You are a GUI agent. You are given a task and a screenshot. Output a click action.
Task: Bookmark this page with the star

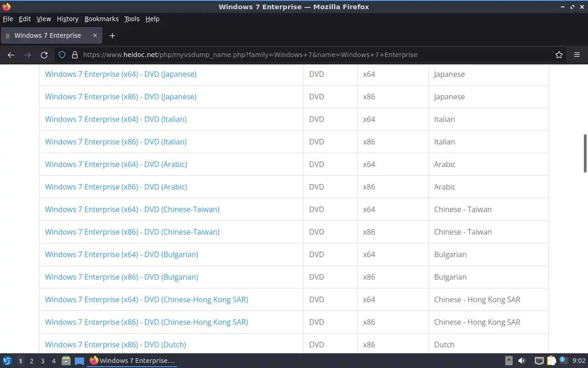[x=559, y=55]
